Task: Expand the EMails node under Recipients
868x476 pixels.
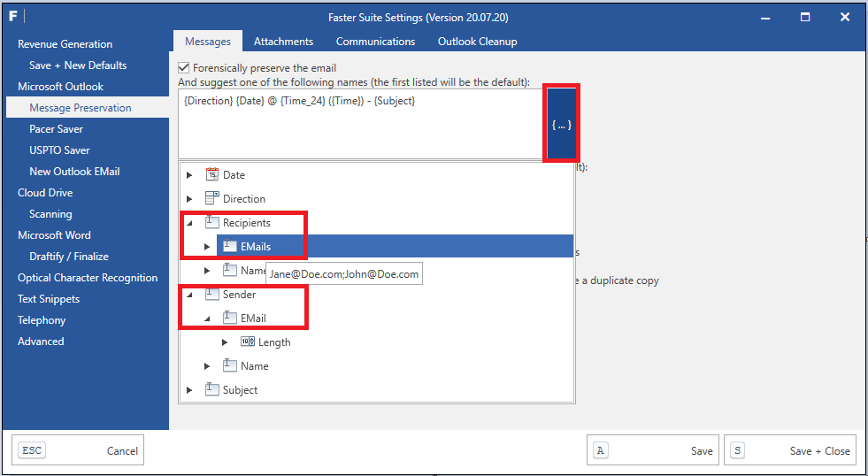Action: pyautogui.click(x=207, y=247)
